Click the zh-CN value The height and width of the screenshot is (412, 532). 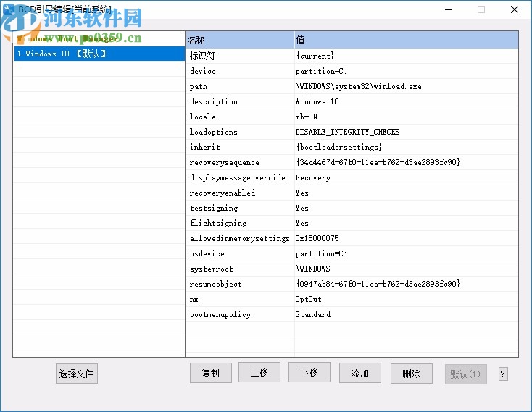307,117
